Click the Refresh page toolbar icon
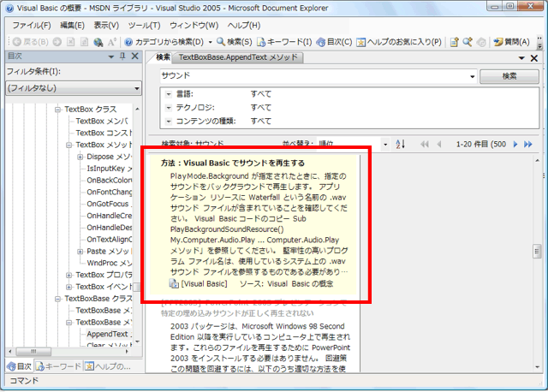 click(x=84, y=42)
